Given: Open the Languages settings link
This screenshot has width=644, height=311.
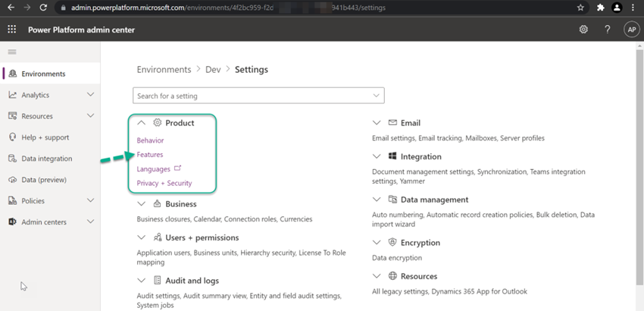Looking at the screenshot, I should pyautogui.click(x=153, y=169).
